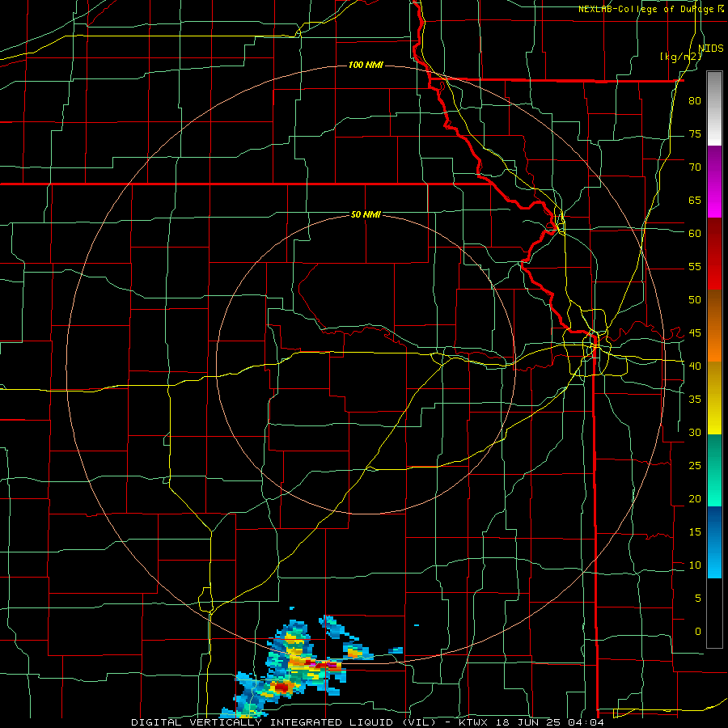The width and height of the screenshot is (728, 728).
Task: Click the NEXLAB-College of DuPage label
Action: pos(647,9)
